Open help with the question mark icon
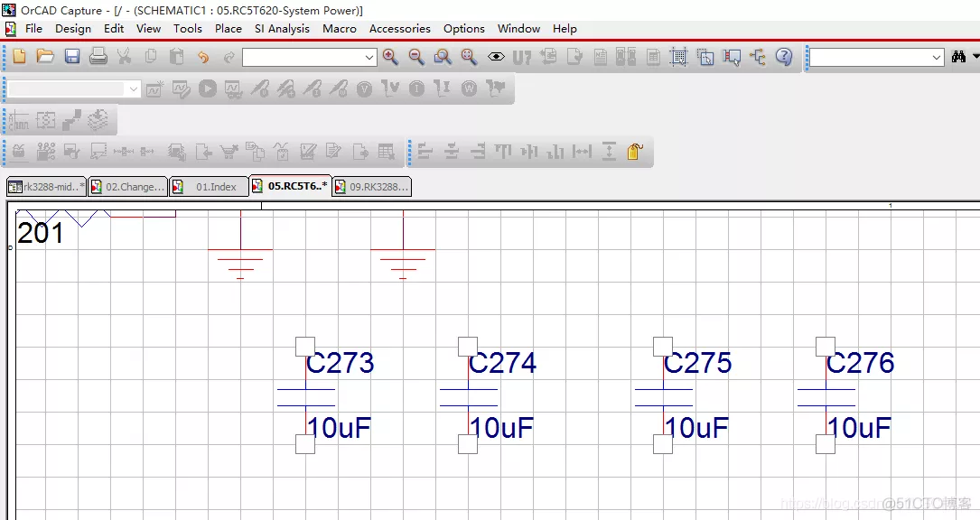980x520 pixels. pyautogui.click(x=784, y=57)
